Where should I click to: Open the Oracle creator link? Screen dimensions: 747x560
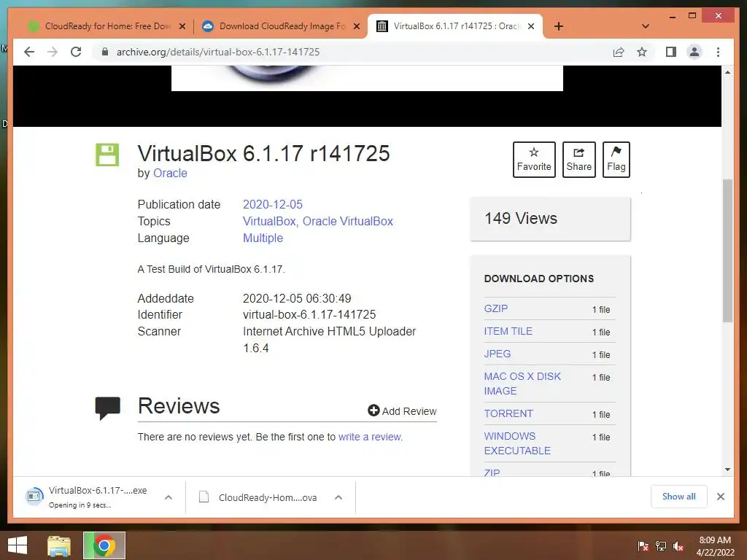click(170, 174)
